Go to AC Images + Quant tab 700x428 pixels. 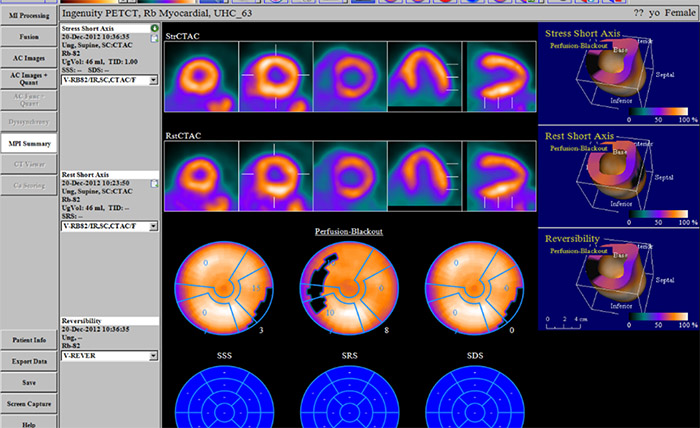28,78
